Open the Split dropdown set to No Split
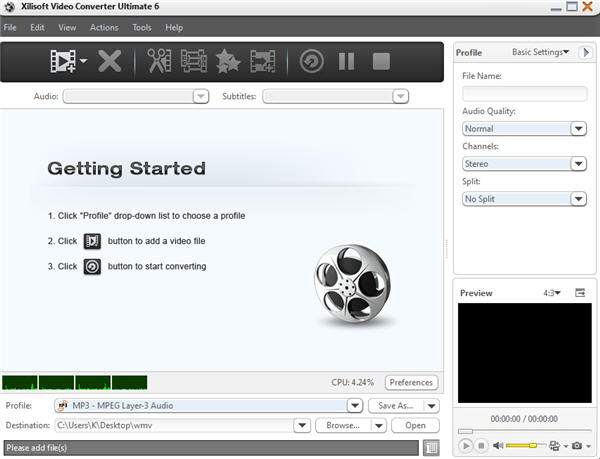The height and width of the screenshot is (459, 600). coord(525,199)
